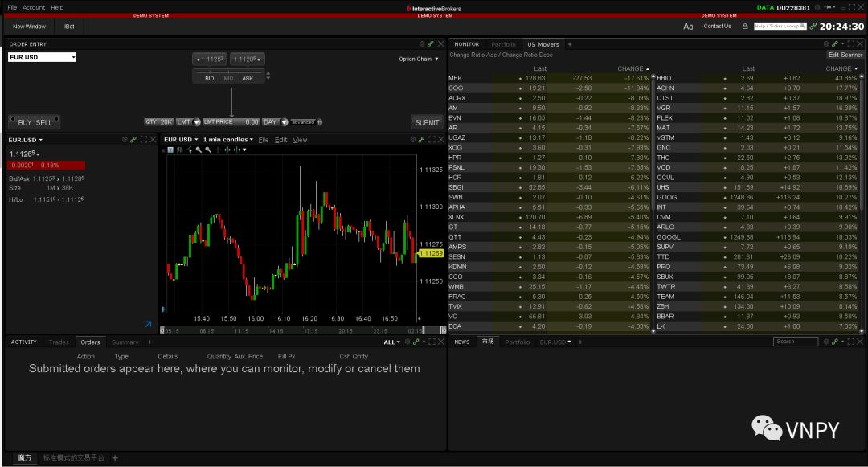Viewport: 868px width, 467px height.
Task: Submit the order
Action: click(427, 122)
